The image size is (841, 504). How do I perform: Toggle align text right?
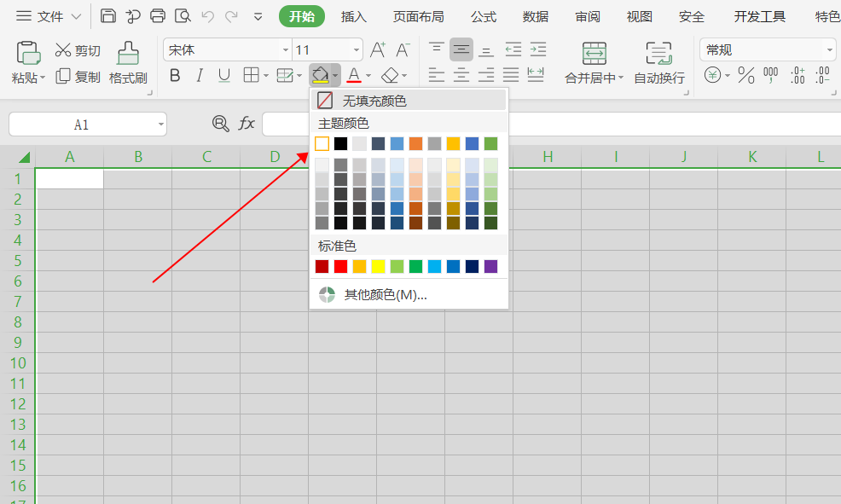[486, 75]
